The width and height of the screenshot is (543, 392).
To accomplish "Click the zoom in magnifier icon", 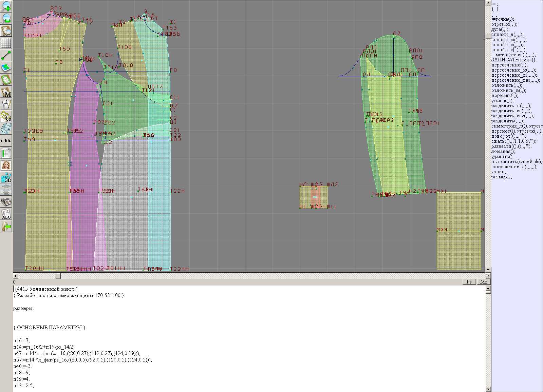I will (x=6, y=6).
